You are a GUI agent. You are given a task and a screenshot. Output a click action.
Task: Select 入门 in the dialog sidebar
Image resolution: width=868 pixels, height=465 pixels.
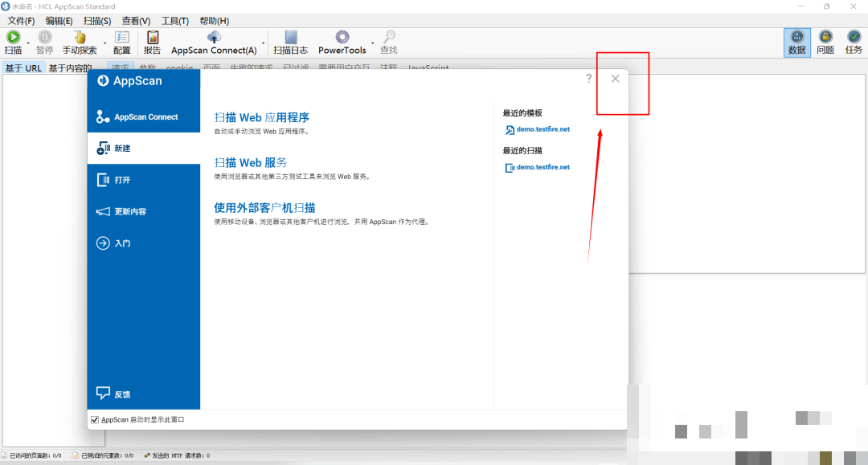(x=143, y=243)
